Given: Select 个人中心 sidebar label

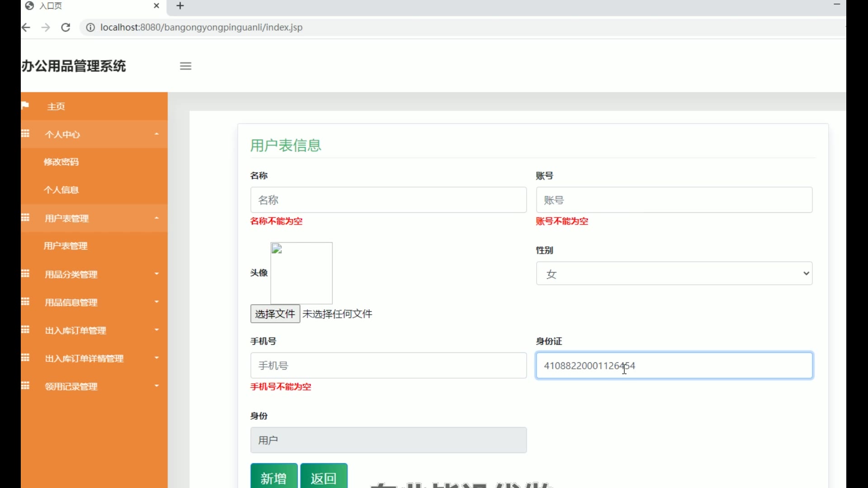Looking at the screenshot, I should point(62,134).
